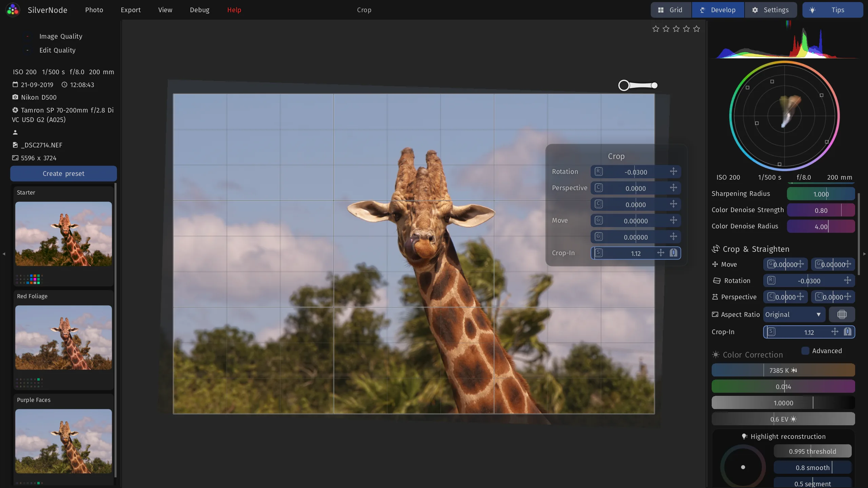Rate the photo two stars
868x488 pixels.
[x=666, y=29]
